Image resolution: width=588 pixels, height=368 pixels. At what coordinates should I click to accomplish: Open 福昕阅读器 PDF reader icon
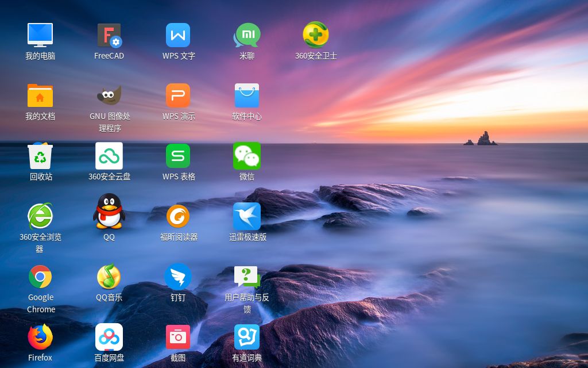[x=178, y=216]
